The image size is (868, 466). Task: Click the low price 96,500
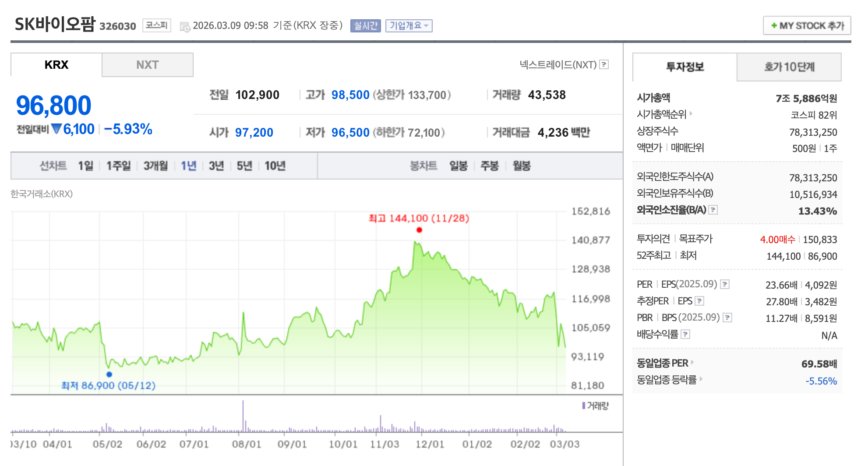pos(350,133)
